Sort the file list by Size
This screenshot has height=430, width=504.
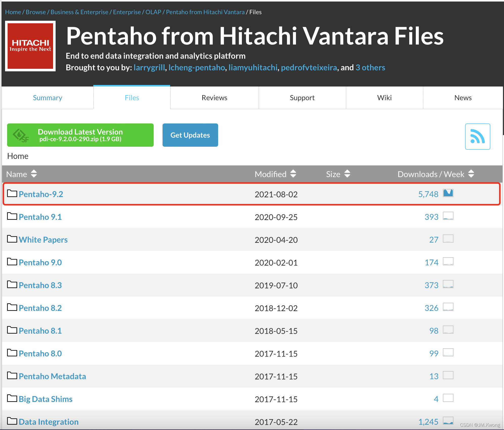coord(338,174)
